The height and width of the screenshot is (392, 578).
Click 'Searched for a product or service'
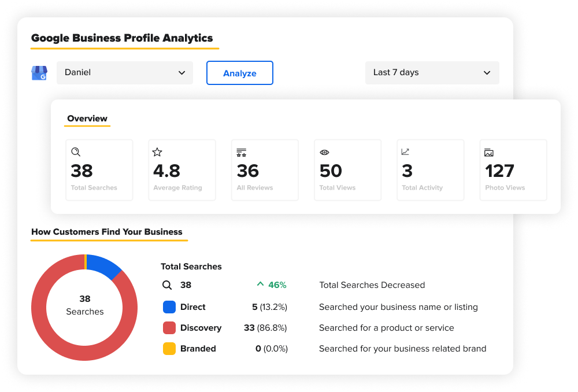[386, 328]
